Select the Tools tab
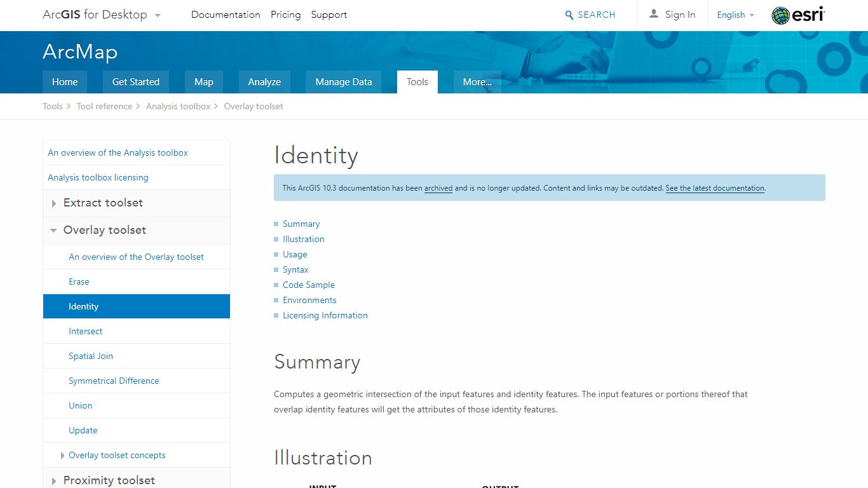 (417, 82)
